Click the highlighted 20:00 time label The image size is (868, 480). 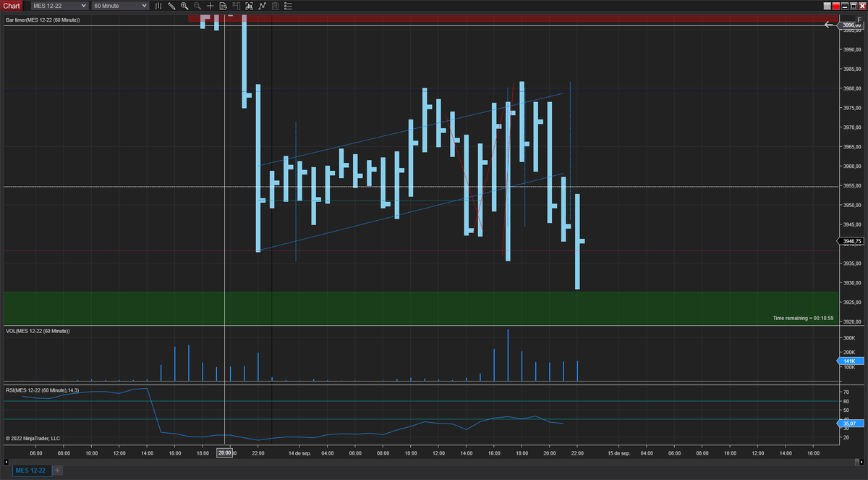pyautogui.click(x=225, y=453)
